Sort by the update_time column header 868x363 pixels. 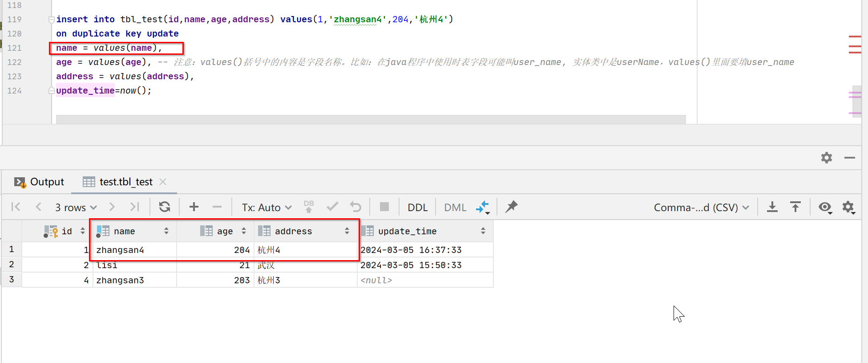[425, 231]
